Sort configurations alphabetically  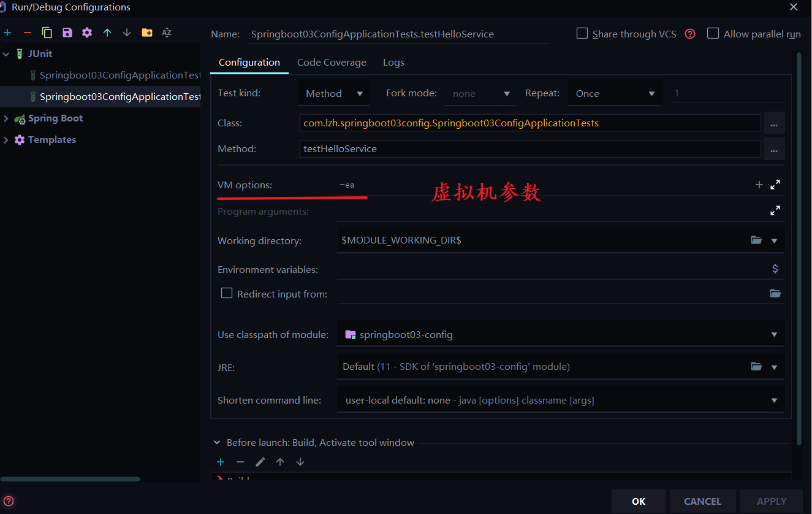pos(167,33)
